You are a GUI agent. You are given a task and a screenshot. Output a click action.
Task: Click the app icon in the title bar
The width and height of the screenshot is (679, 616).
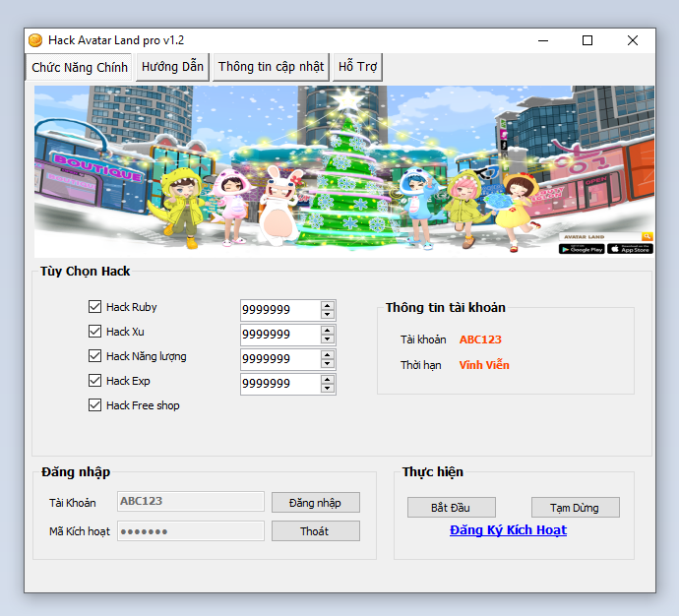pos(35,40)
